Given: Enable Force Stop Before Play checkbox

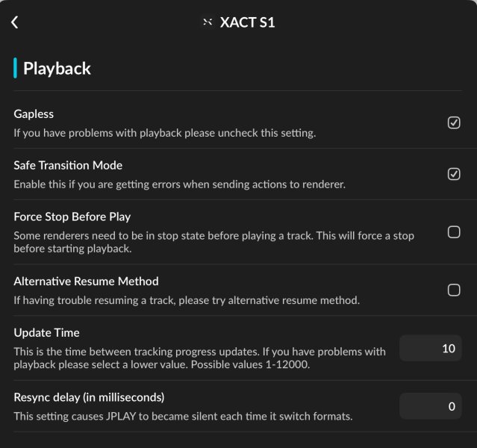Looking at the screenshot, I should coord(454,232).
